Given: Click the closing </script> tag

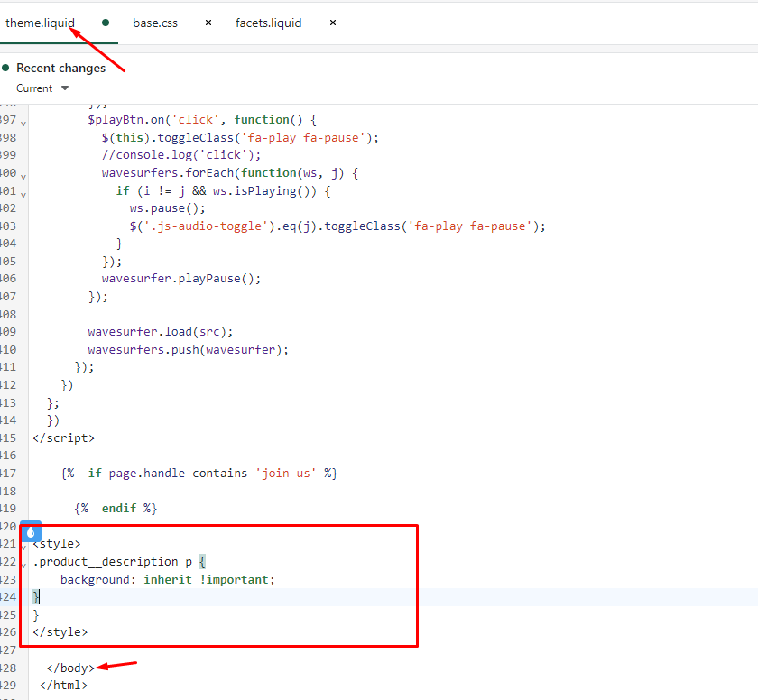Looking at the screenshot, I should (63, 437).
